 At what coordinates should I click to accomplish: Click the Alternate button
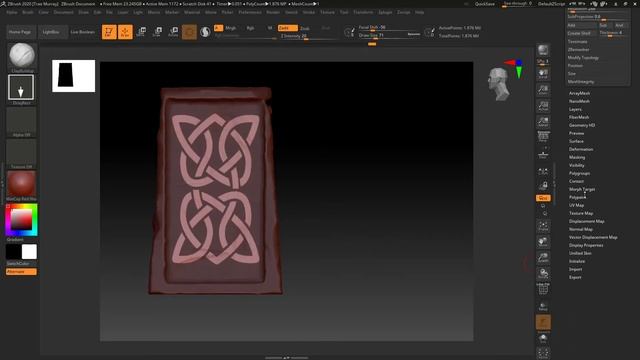point(21,272)
